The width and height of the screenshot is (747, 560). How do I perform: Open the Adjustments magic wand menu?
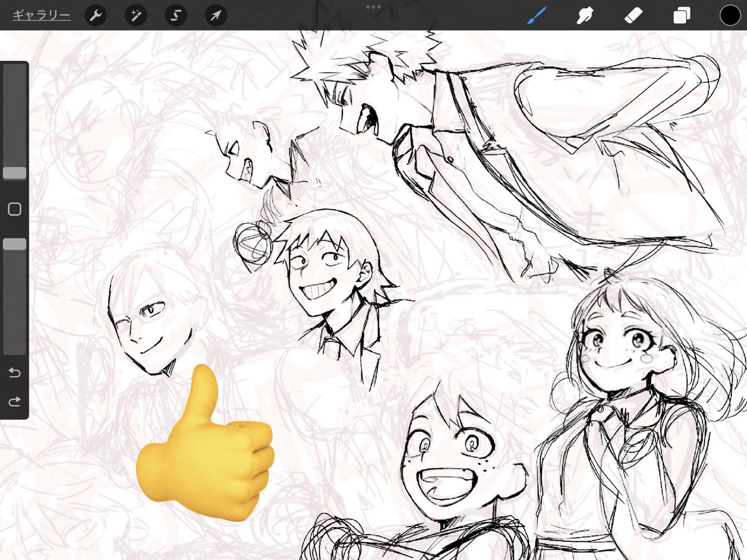click(x=136, y=16)
